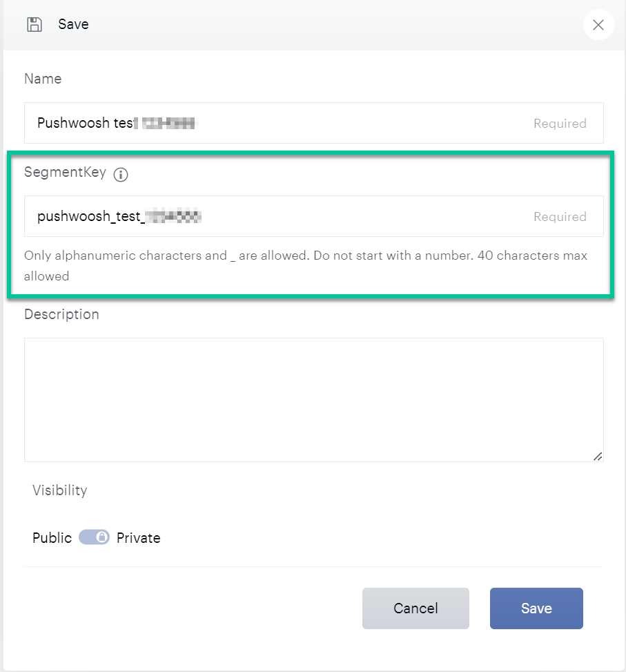The width and height of the screenshot is (626, 672).
Task: Click the Visibility section heading
Action: (x=60, y=490)
